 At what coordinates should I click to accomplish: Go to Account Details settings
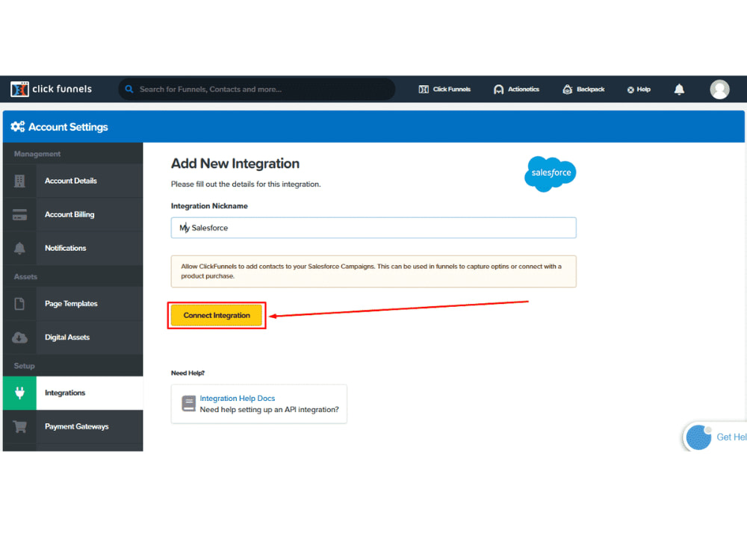(x=72, y=181)
